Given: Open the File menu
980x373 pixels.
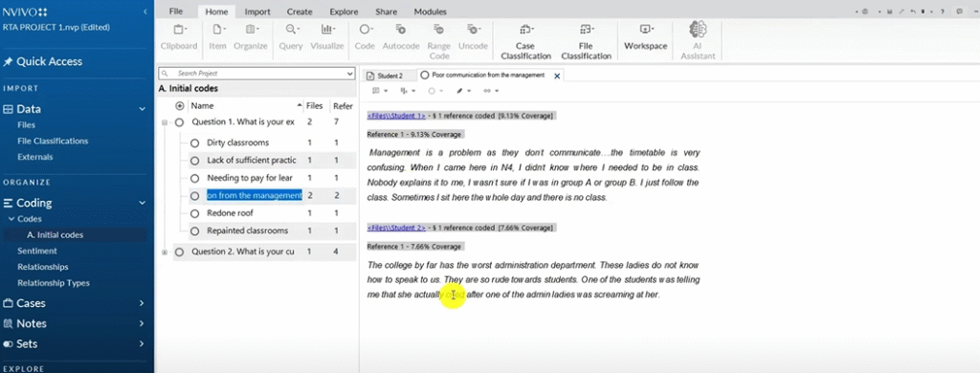Looking at the screenshot, I should [x=176, y=11].
